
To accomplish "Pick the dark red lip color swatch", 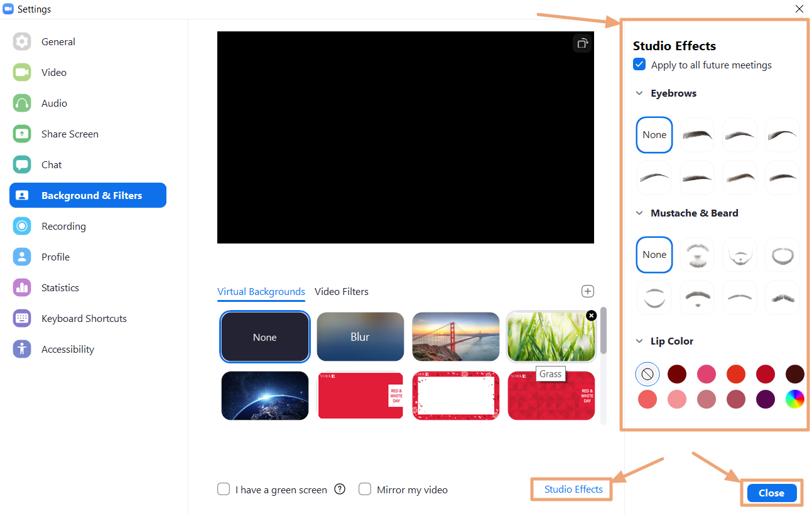I will click(677, 373).
